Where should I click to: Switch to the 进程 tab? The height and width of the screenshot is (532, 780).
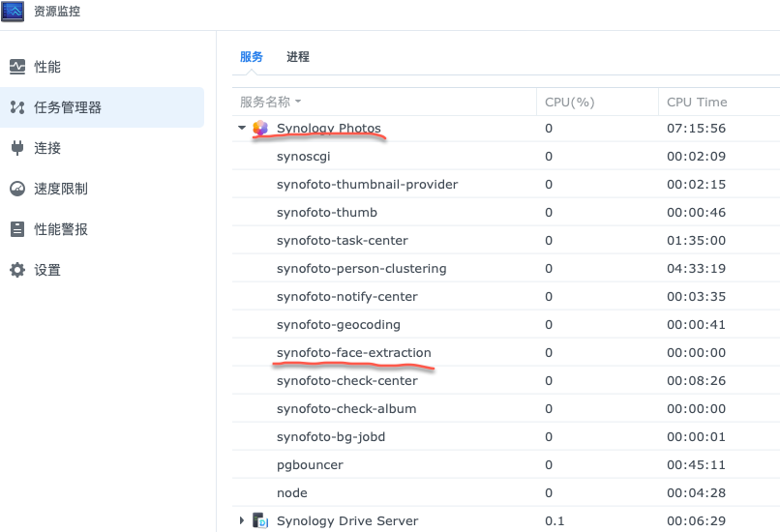(x=298, y=57)
